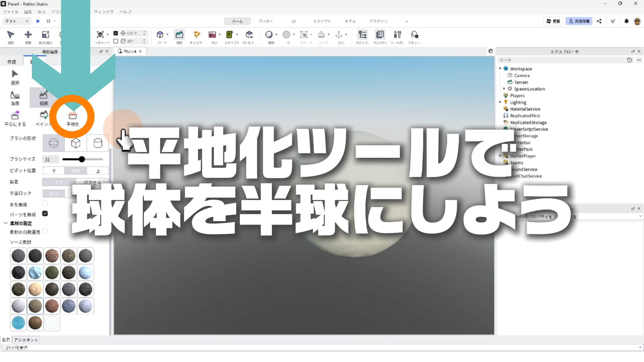Enable the 水を無視 (Ignore Water) checkbox
644x362 pixels.
(x=45, y=203)
